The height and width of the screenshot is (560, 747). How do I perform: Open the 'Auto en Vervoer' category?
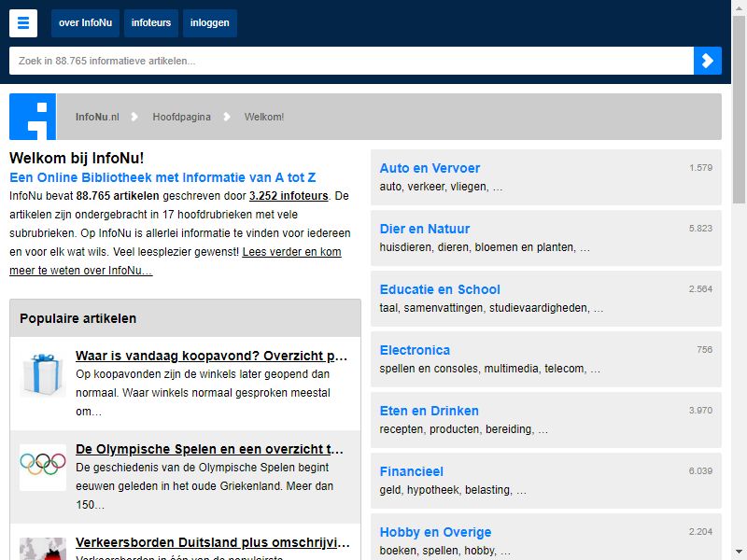(x=430, y=168)
